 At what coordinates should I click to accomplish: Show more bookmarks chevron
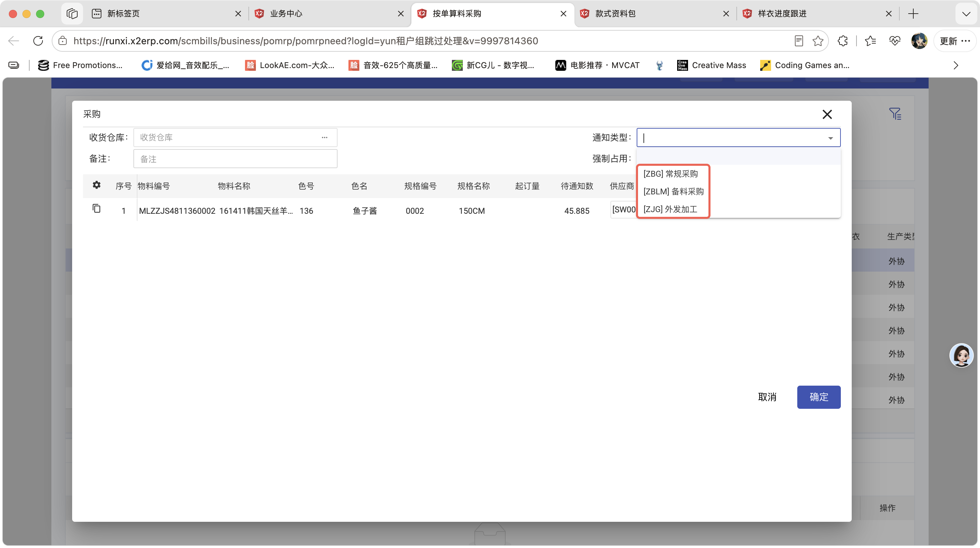(956, 65)
